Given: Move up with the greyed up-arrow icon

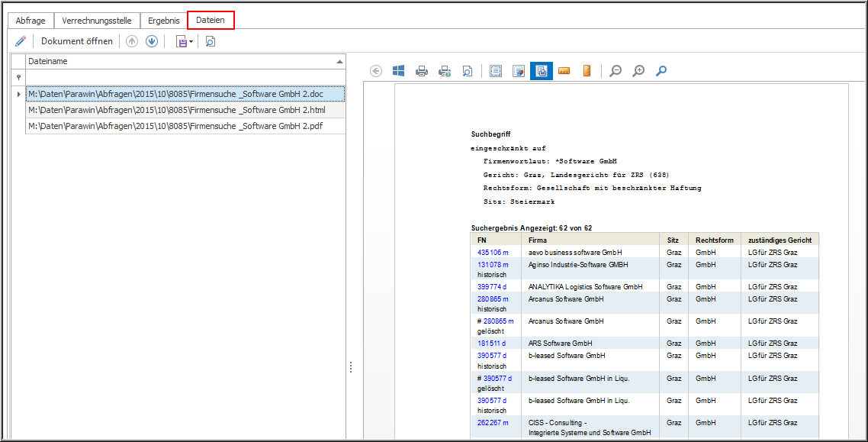Looking at the screenshot, I should [132, 41].
